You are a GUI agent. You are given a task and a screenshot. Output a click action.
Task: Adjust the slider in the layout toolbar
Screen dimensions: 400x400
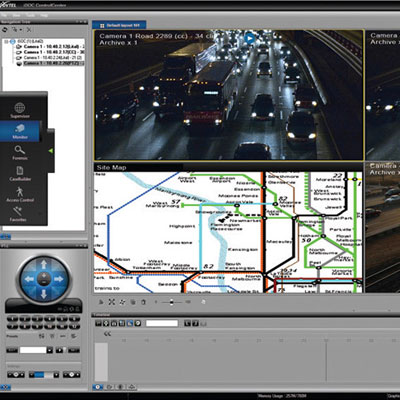point(172,302)
